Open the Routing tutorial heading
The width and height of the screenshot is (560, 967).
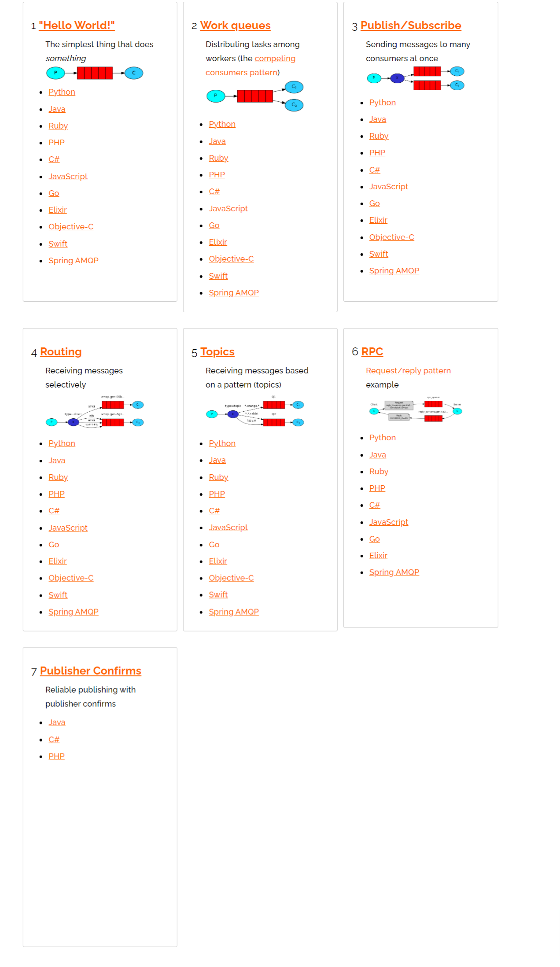point(61,352)
